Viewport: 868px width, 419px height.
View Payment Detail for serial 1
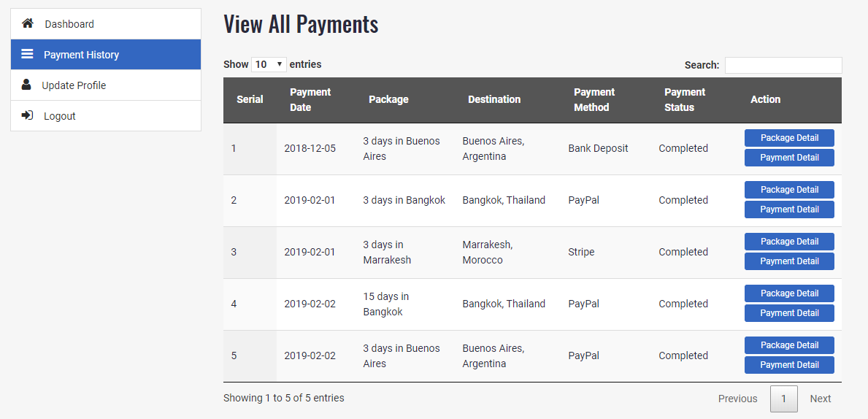pyautogui.click(x=789, y=158)
